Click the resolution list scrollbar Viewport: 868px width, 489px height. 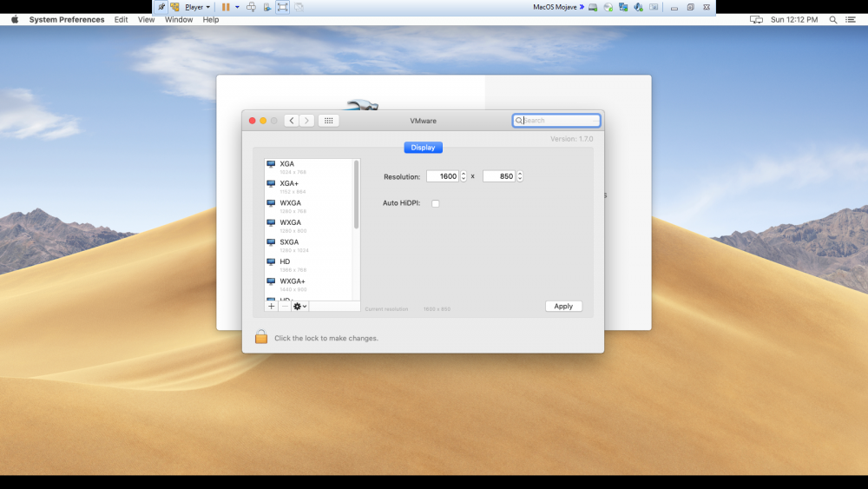(x=356, y=195)
